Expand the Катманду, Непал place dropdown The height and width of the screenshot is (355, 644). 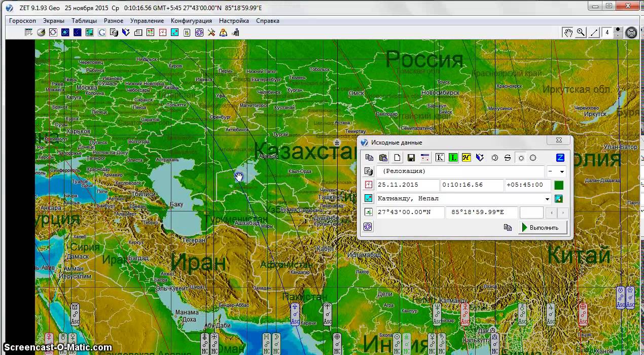(547, 199)
